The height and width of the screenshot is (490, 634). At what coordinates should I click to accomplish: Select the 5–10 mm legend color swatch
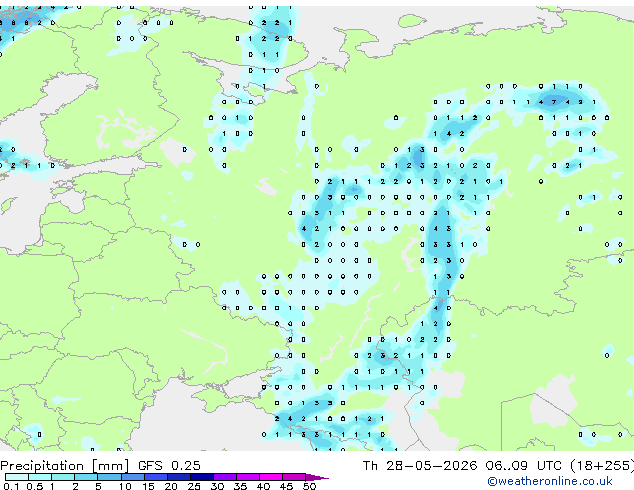(x=109, y=477)
